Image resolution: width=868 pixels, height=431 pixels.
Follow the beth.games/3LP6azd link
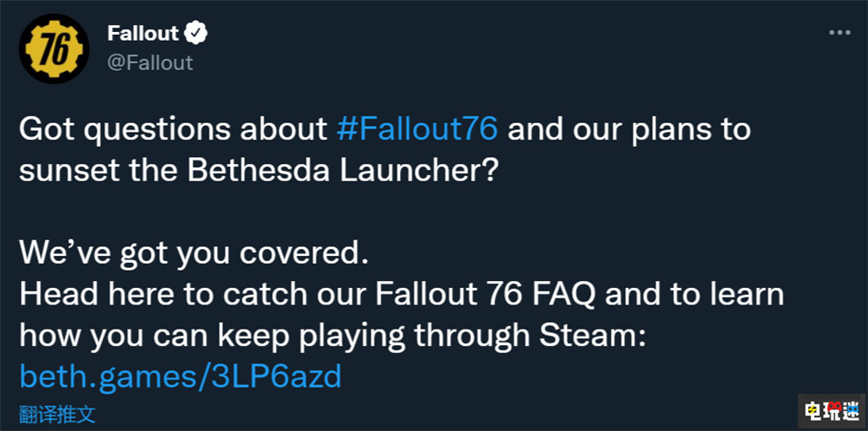coord(180,375)
